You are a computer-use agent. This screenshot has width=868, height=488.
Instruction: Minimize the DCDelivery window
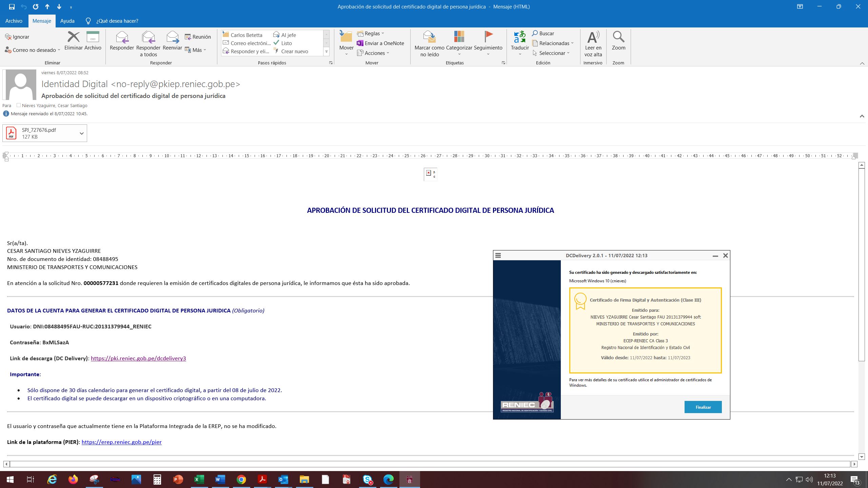point(715,256)
